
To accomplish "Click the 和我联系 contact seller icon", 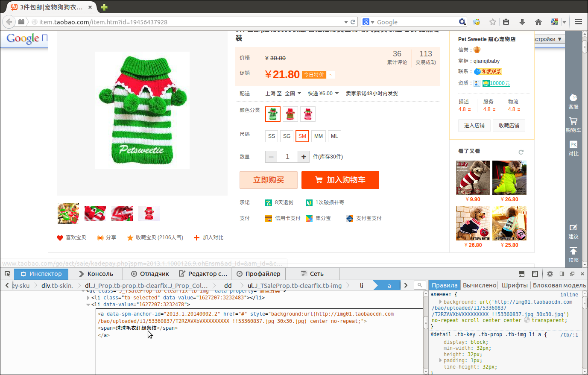I will [x=488, y=71].
